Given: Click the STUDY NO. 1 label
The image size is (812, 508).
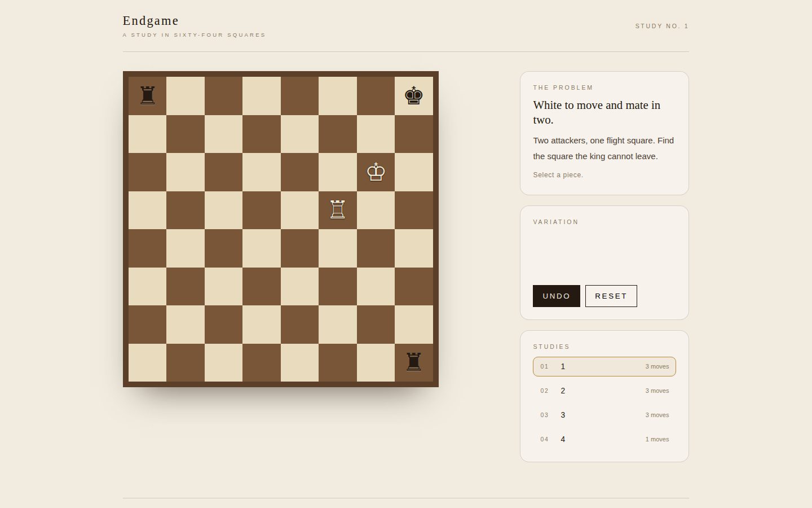Looking at the screenshot, I should pos(662,26).
